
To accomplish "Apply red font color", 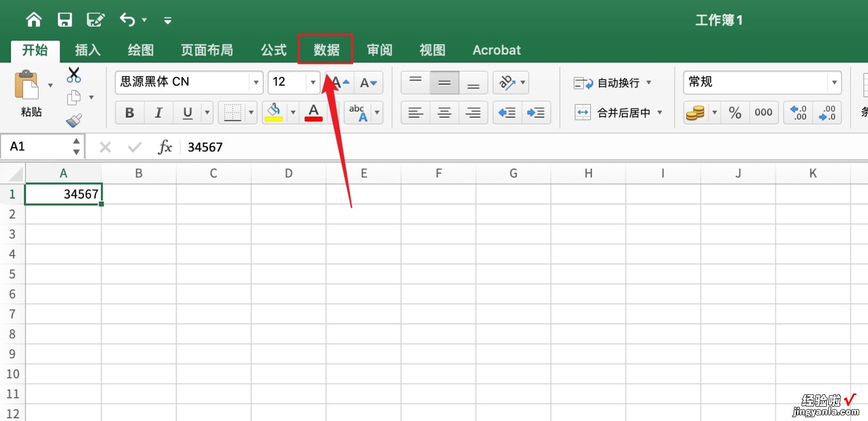I will (x=314, y=112).
